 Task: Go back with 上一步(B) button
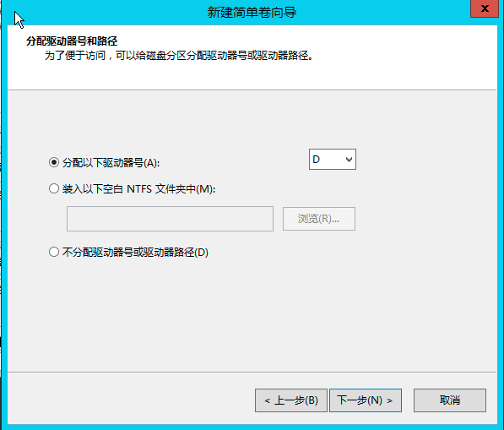291,400
